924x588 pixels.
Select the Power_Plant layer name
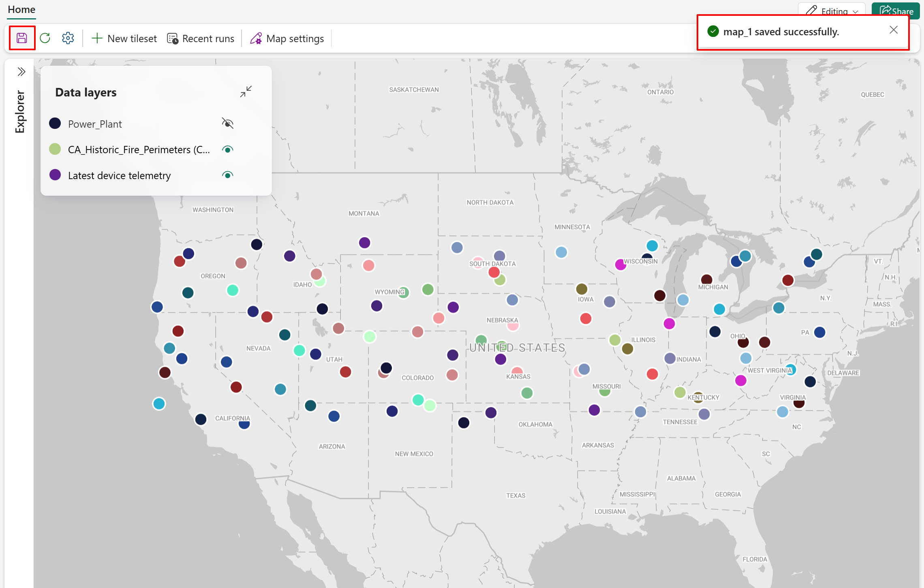(95, 124)
